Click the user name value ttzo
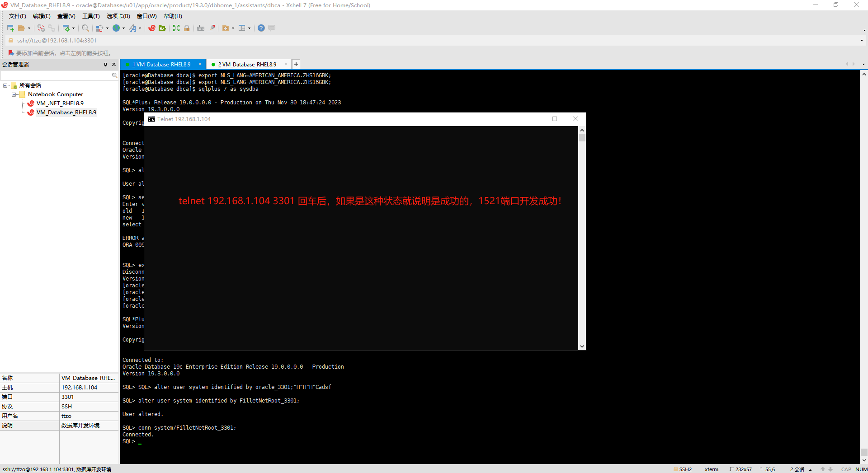The image size is (868, 473). (89, 416)
